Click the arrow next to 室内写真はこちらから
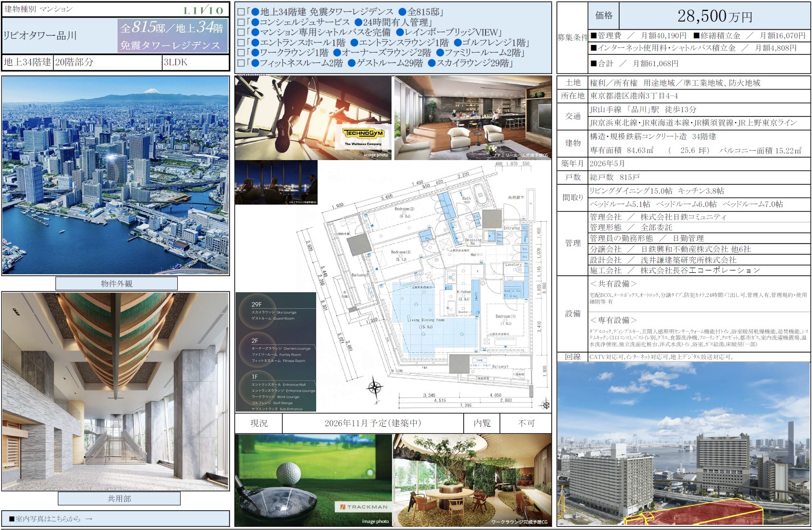Screen dimensions: 812x530 click(x=89, y=519)
